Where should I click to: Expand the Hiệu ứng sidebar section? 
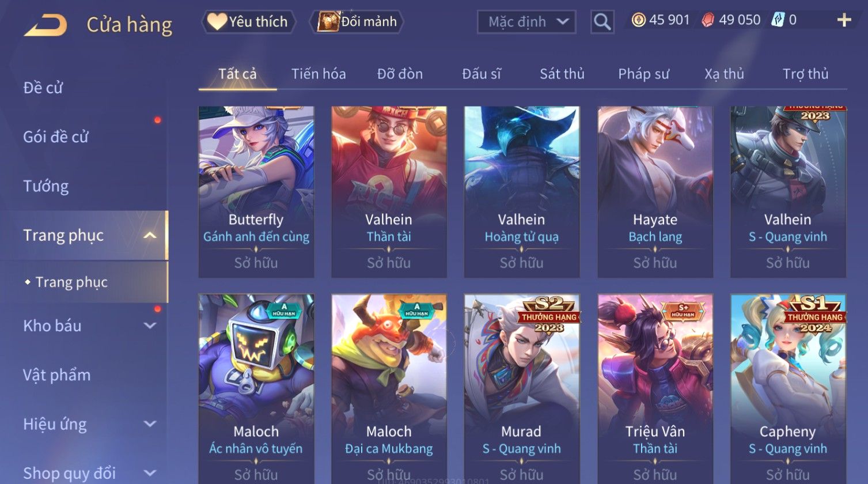click(150, 424)
